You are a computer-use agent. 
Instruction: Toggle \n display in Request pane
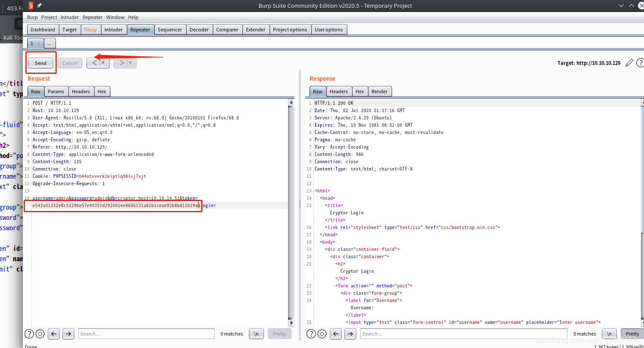tap(257, 334)
